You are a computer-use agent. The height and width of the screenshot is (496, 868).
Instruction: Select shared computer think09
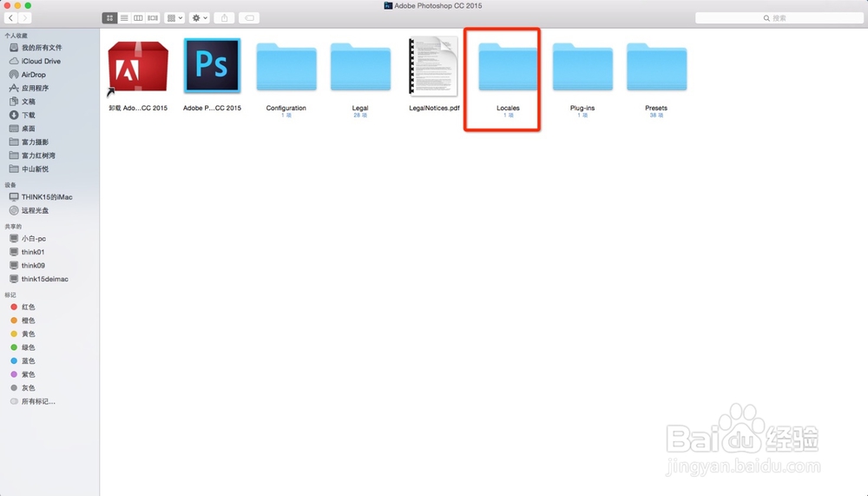point(33,266)
